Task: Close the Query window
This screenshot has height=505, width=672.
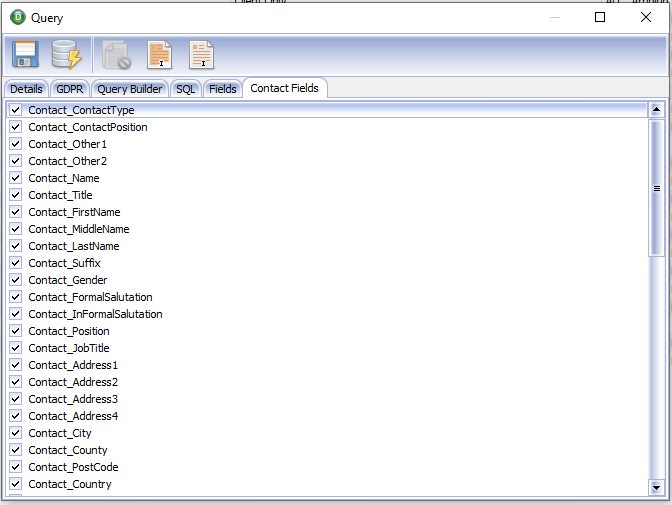Action: [646, 17]
